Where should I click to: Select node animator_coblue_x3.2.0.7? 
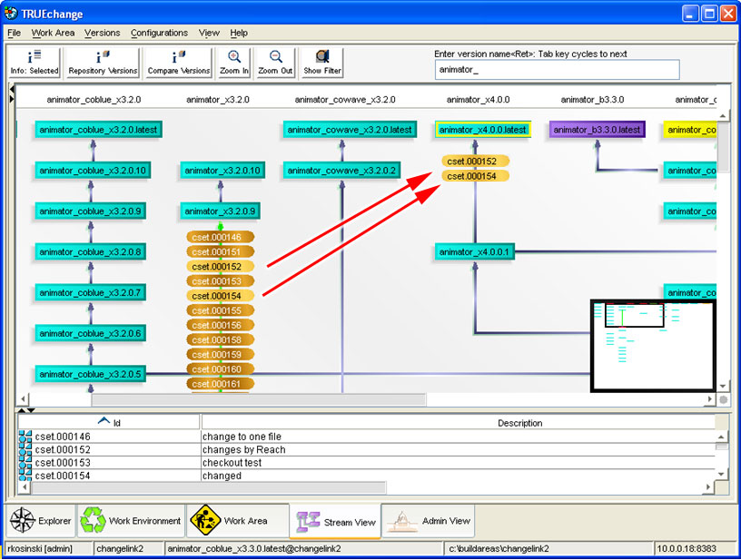click(90, 292)
